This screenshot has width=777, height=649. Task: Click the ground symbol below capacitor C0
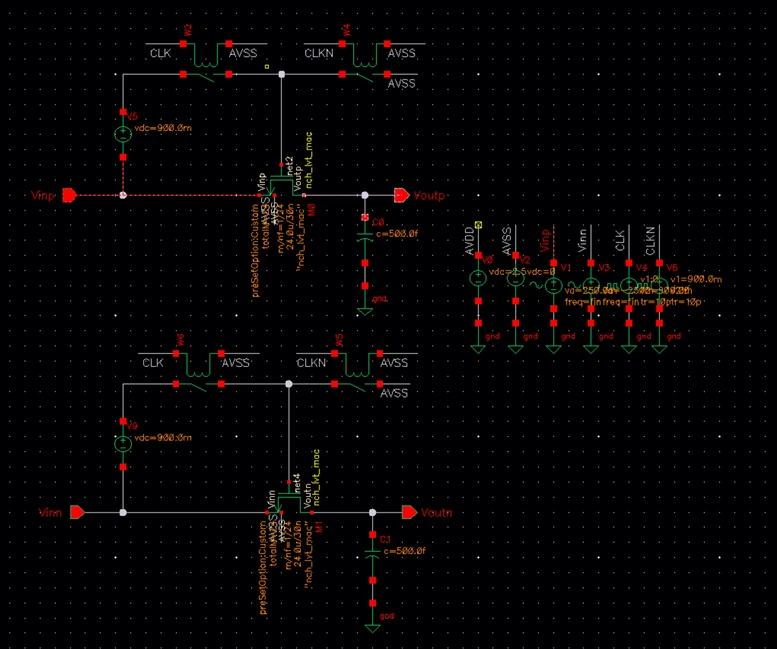coord(365,311)
